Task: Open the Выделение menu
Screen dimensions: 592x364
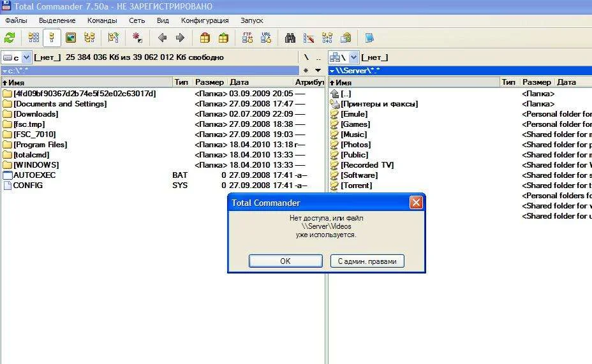Action: (57, 20)
